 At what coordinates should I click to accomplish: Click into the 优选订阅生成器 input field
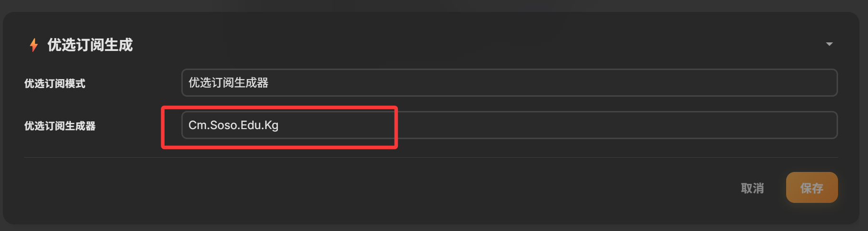tap(509, 125)
